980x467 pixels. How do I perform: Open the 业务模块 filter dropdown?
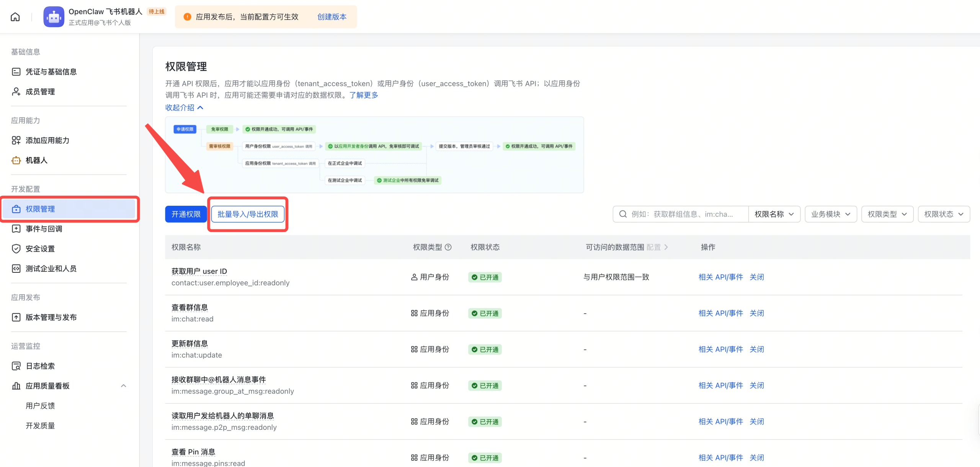(830, 214)
